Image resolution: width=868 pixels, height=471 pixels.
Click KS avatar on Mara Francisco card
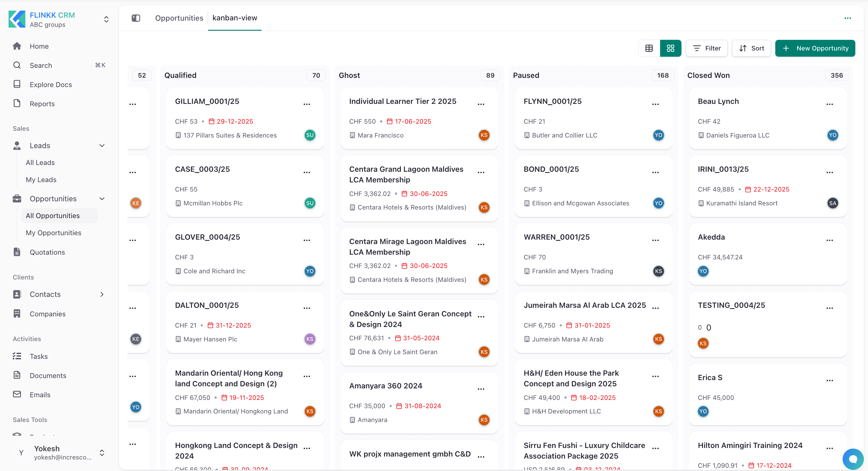(484, 135)
